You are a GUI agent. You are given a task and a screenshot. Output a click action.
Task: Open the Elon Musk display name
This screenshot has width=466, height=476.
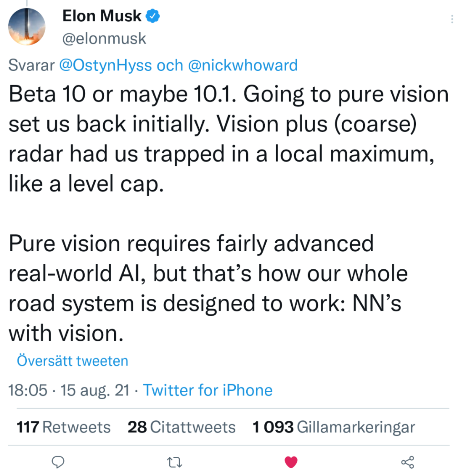tap(102, 16)
